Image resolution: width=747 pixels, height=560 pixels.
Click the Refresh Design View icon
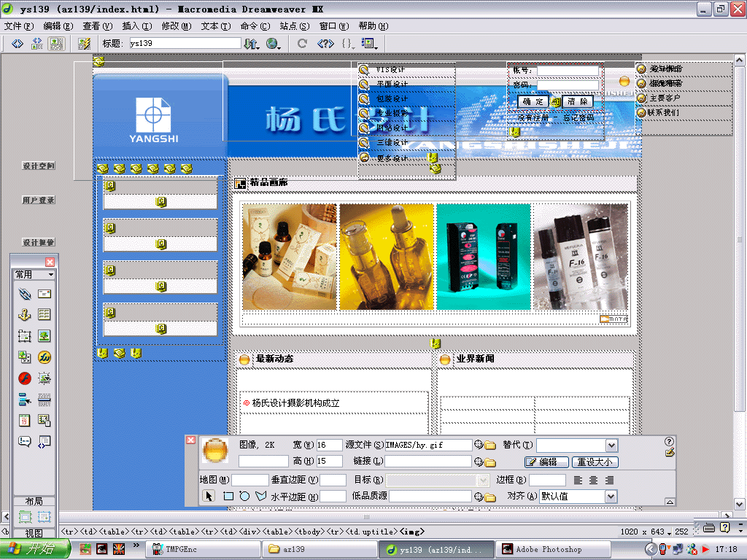click(x=302, y=44)
